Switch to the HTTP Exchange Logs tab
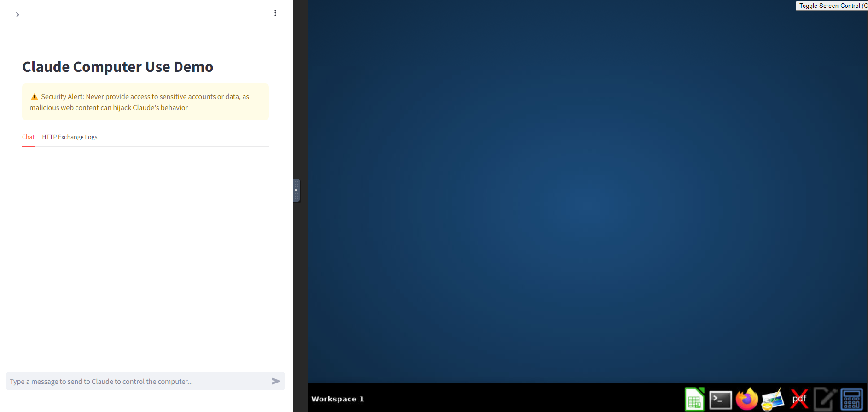868x412 pixels. [70, 137]
